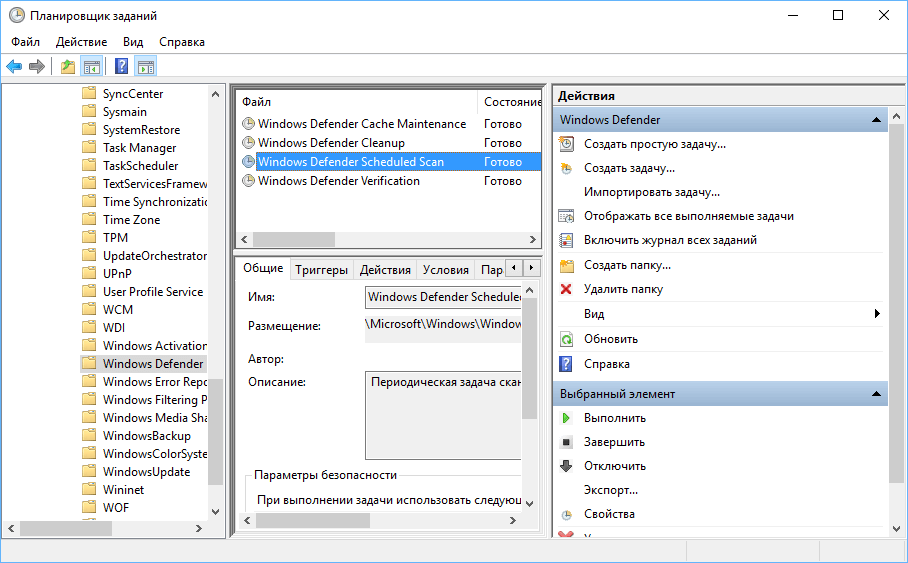Switch to the Триггеры tab
Viewport: 908px width, 563px height.
point(321,270)
